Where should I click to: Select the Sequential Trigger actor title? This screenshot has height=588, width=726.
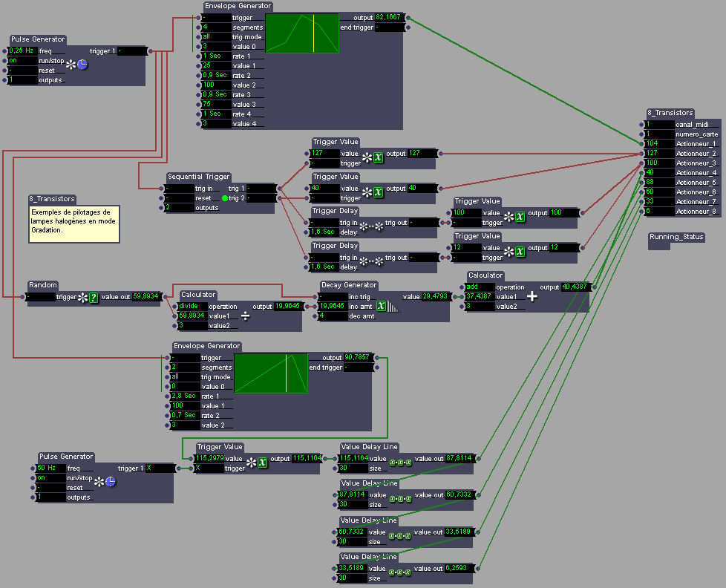click(198, 177)
